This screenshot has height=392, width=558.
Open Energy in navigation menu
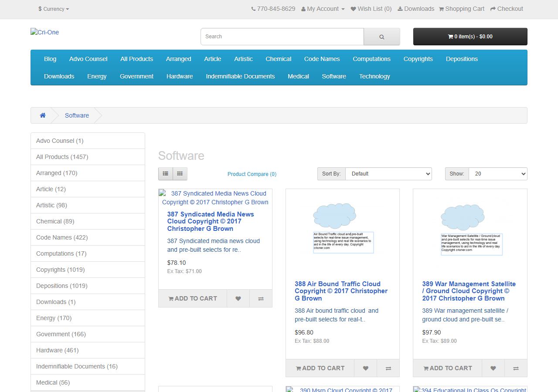click(x=97, y=76)
